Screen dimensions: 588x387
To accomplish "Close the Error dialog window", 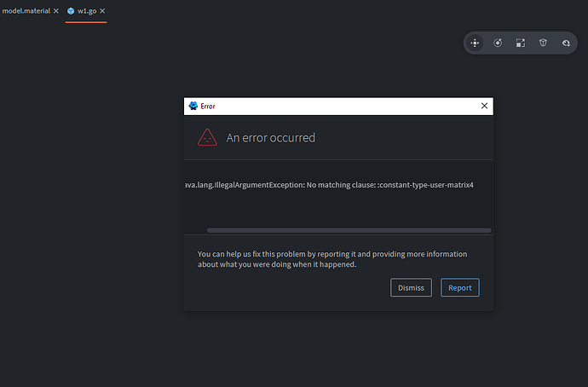I will coord(484,107).
